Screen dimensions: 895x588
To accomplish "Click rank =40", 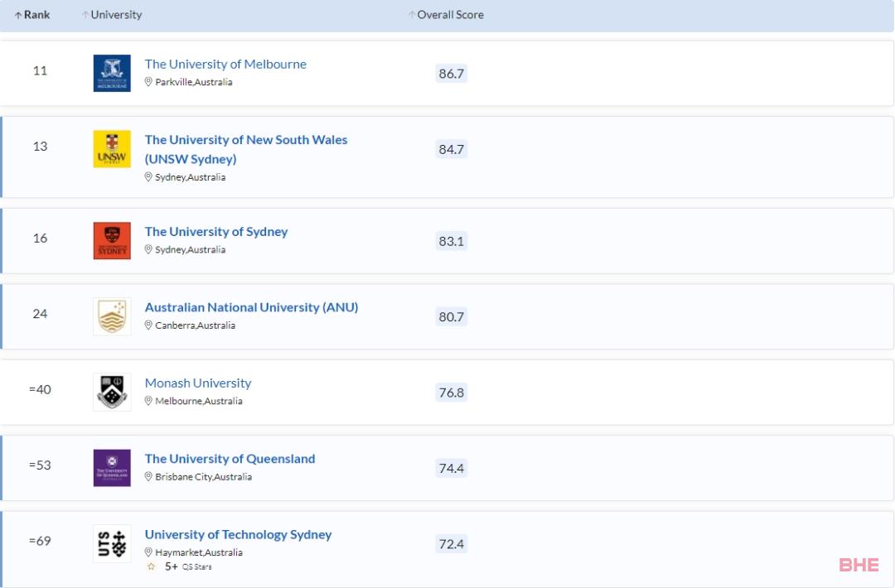I will (x=40, y=389).
